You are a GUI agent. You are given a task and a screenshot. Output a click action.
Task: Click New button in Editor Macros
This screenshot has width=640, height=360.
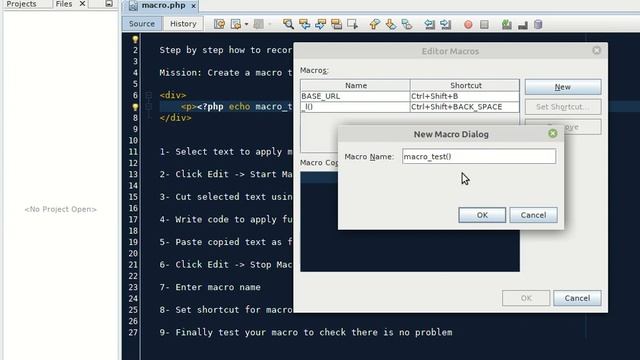563,87
